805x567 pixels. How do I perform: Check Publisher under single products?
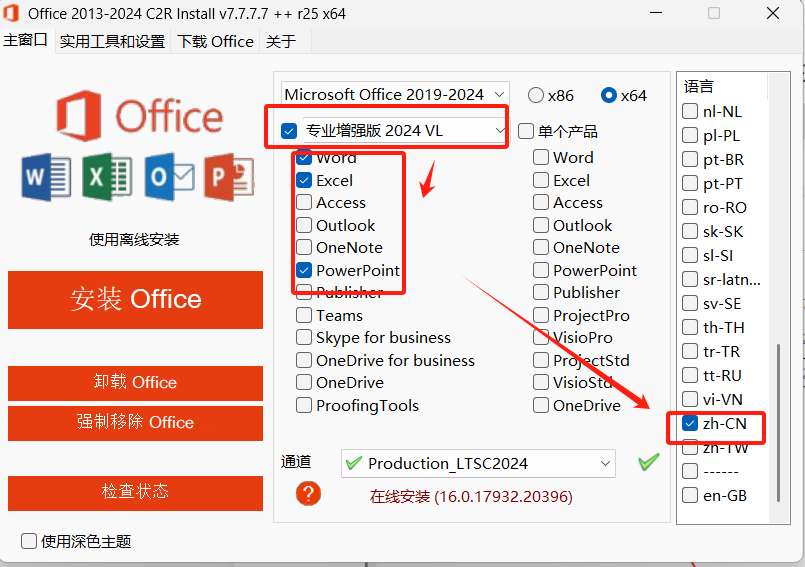click(x=541, y=292)
